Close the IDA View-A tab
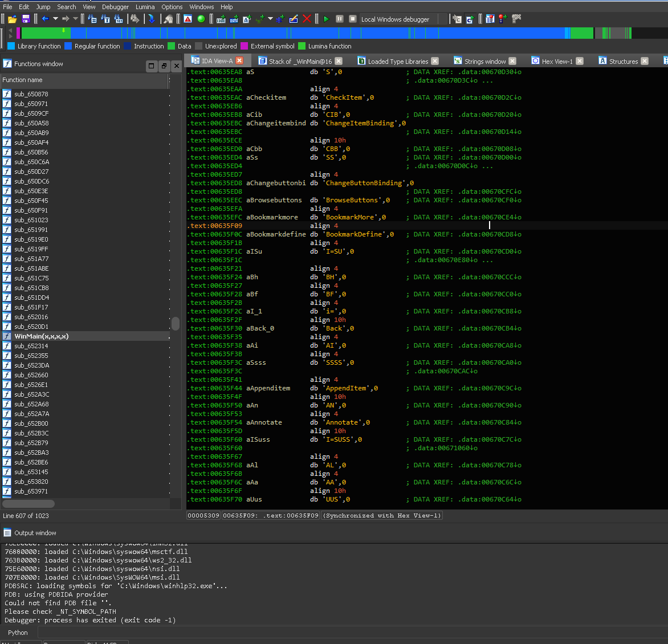 [239, 61]
